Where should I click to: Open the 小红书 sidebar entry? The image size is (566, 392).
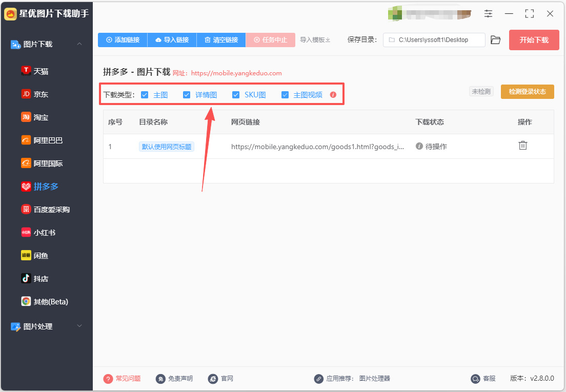pyautogui.click(x=38, y=233)
